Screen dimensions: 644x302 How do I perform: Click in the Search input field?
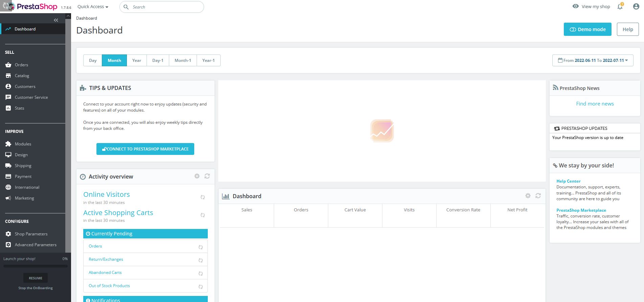pos(162,7)
